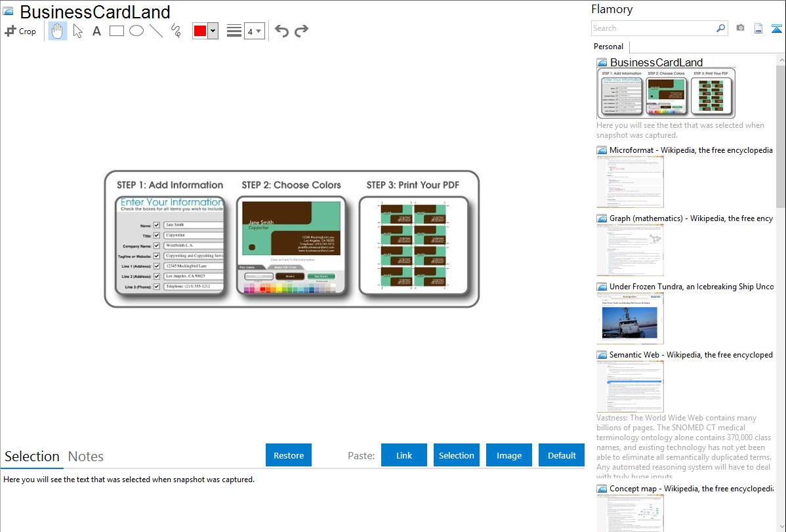The image size is (786, 532).
Task: Pick the freehand scribble tool
Action: pos(176,31)
